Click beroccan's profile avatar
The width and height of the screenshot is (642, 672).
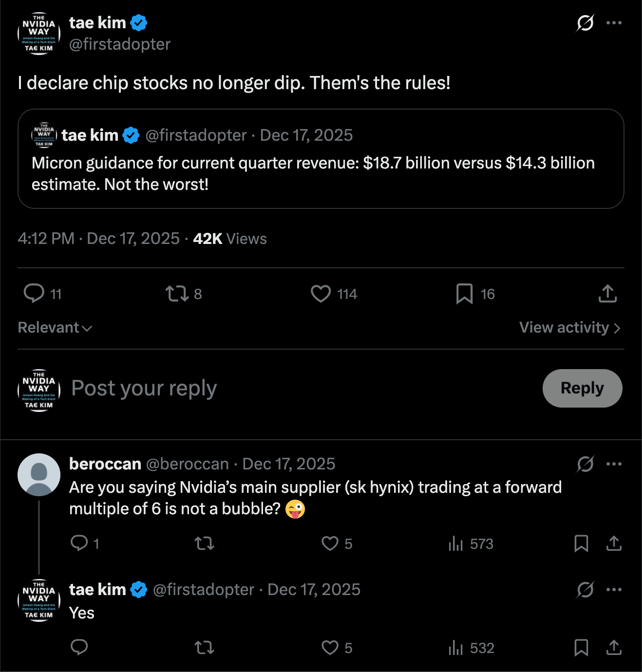pos(39,475)
